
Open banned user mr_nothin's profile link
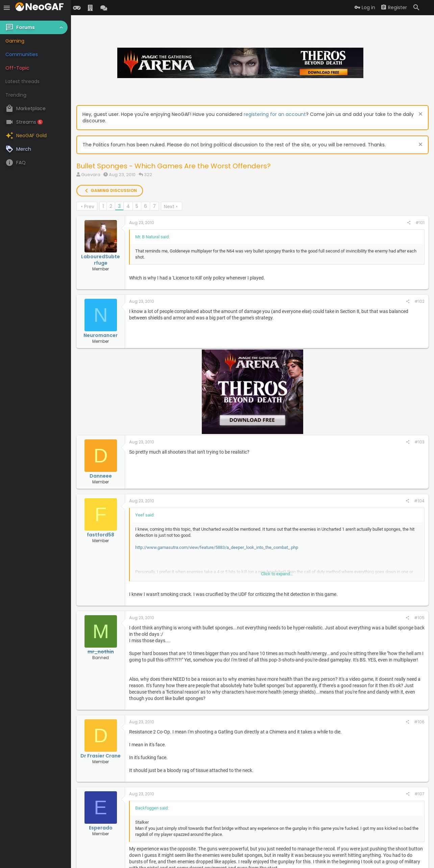pos(100,652)
